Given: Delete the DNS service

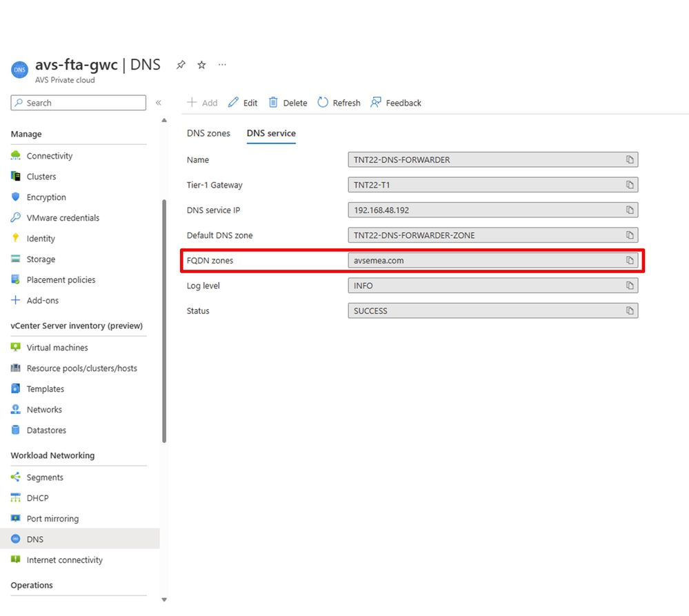Looking at the screenshot, I should pos(288,103).
